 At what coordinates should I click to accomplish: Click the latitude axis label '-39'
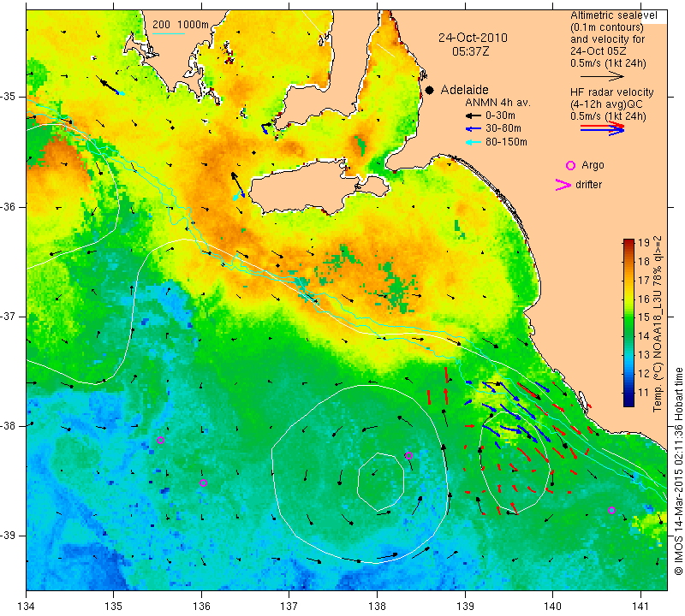click(x=9, y=536)
